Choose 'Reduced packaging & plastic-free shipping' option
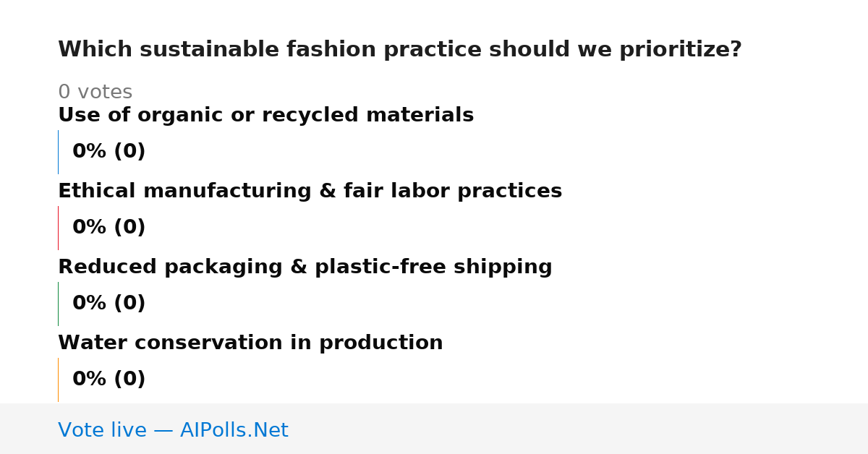This screenshot has height=454, width=868. coord(305,267)
